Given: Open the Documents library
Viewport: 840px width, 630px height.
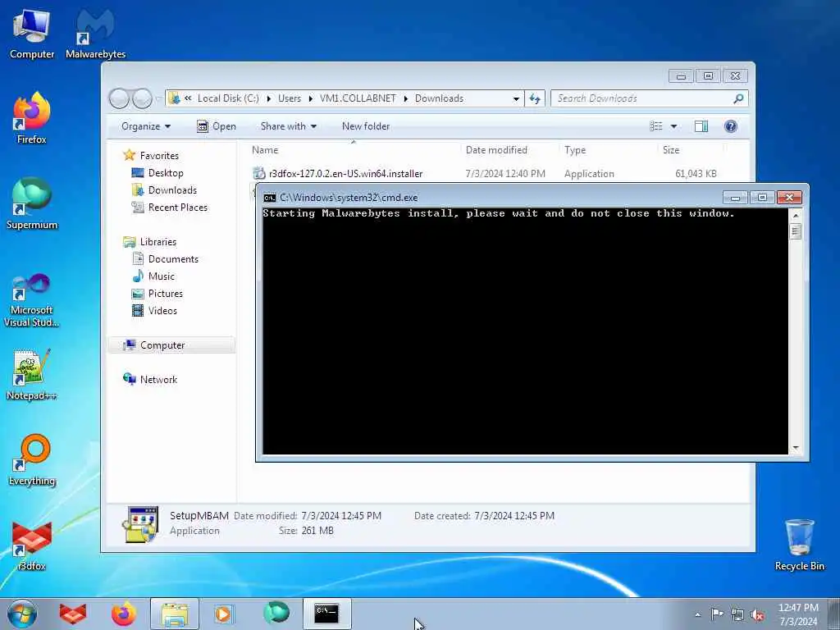Looking at the screenshot, I should (172, 258).
